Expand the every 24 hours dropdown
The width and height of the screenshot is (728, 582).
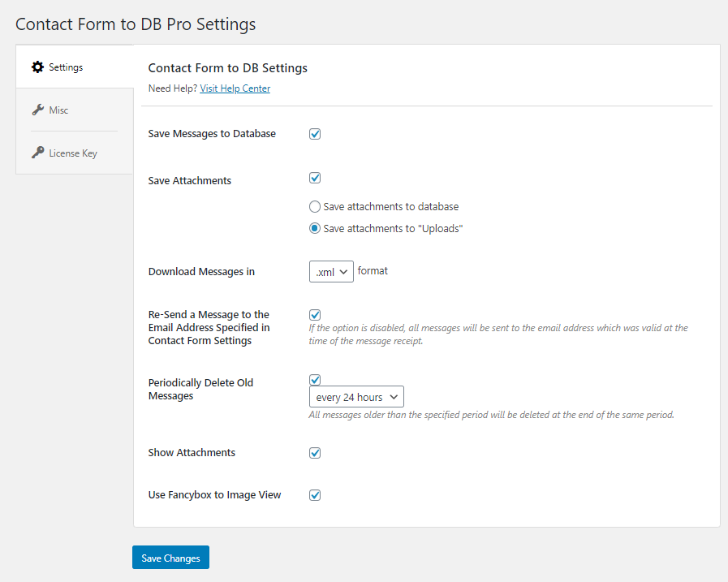(356, 397)
